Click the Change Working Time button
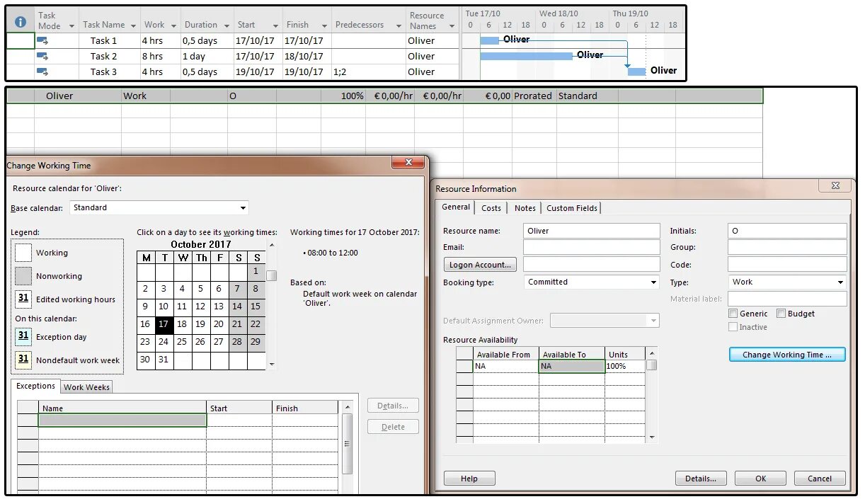The height and width of the screenshot is (504, 865). (x=787, y=355)
